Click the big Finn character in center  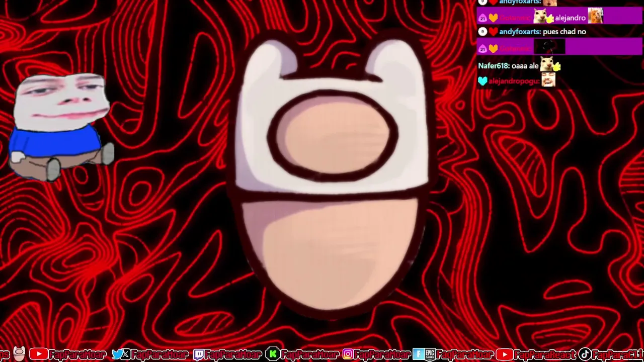(x=332, y=176)
